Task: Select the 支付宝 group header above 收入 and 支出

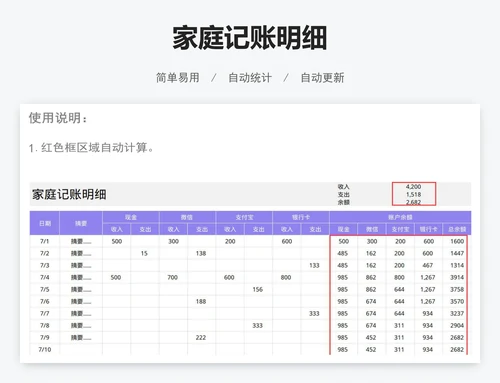Action: click(x=244, y=217)
